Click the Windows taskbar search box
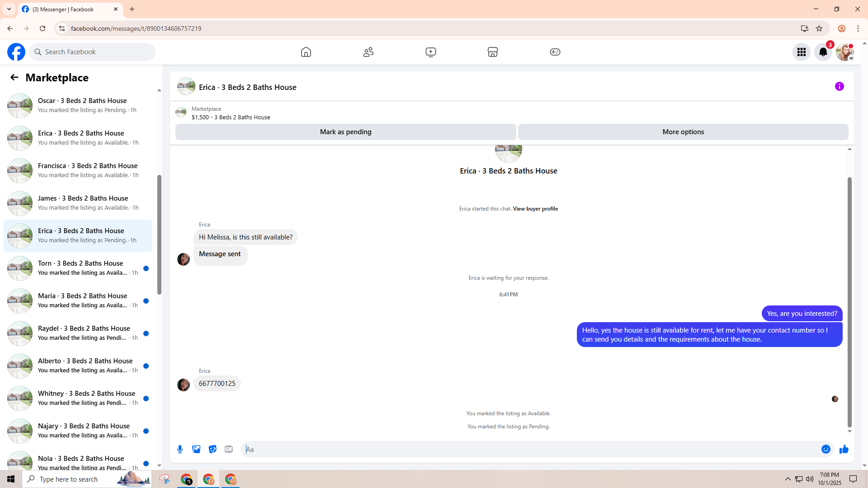This screenshot has width=868, height=488. pyautogui.click(x=87, y=479)
